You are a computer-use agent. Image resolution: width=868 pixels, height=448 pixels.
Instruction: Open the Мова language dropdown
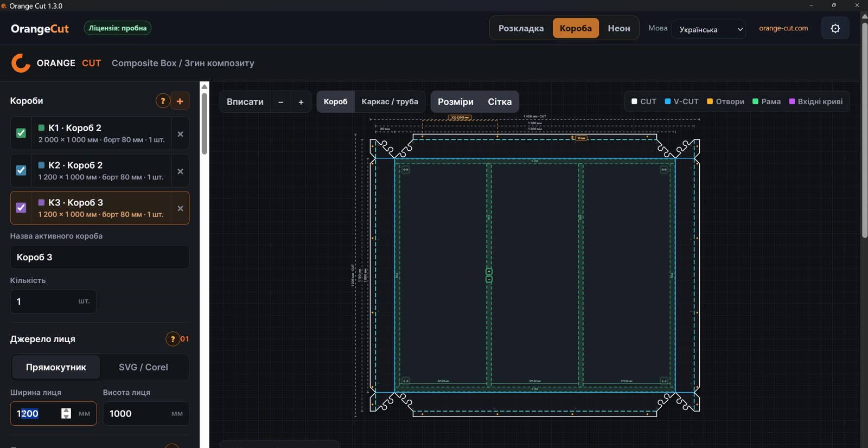tap(709, 29)
